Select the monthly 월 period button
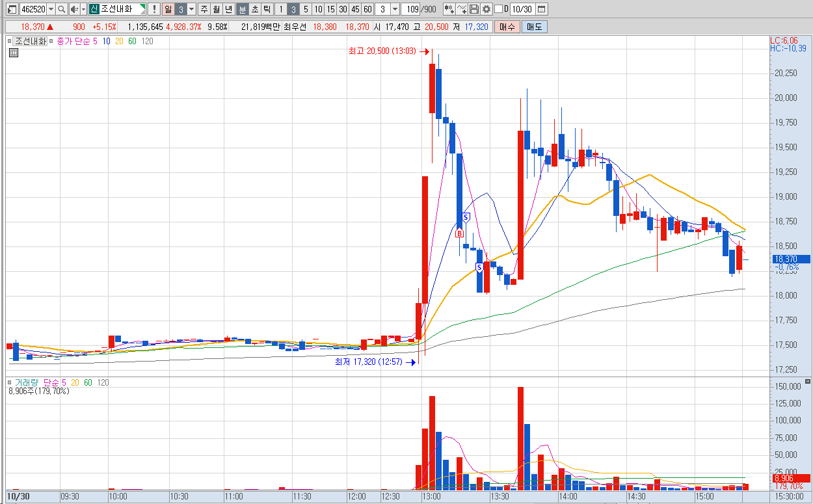Viewport: 813px width, 504px height. (x=217, y=9)
